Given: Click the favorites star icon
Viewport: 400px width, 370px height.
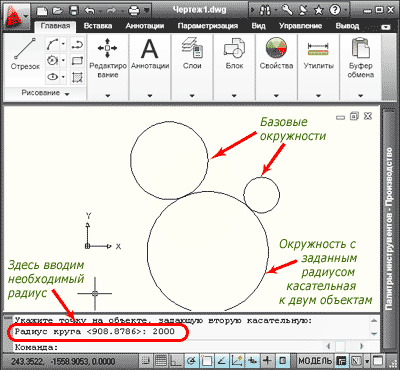Looking at the screenshot, I should coord(319,10).
